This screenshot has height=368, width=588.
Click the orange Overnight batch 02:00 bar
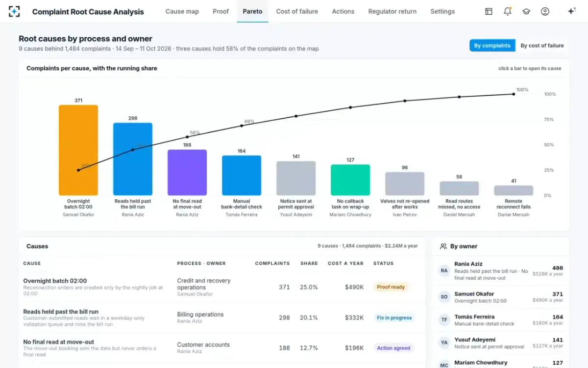(78, 150)
